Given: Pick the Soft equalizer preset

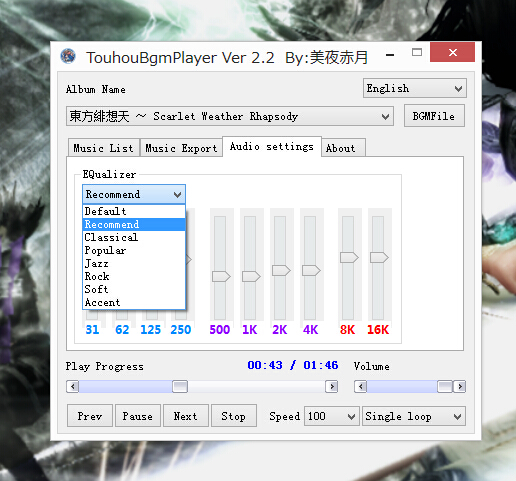Looking at the screenshot, I should tap(134, 289).
